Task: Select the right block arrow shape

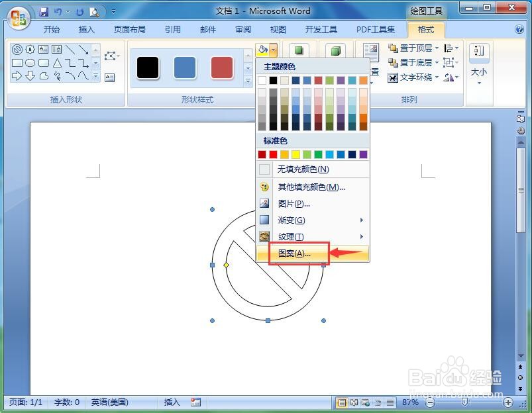Action: [x=17, y=75]
